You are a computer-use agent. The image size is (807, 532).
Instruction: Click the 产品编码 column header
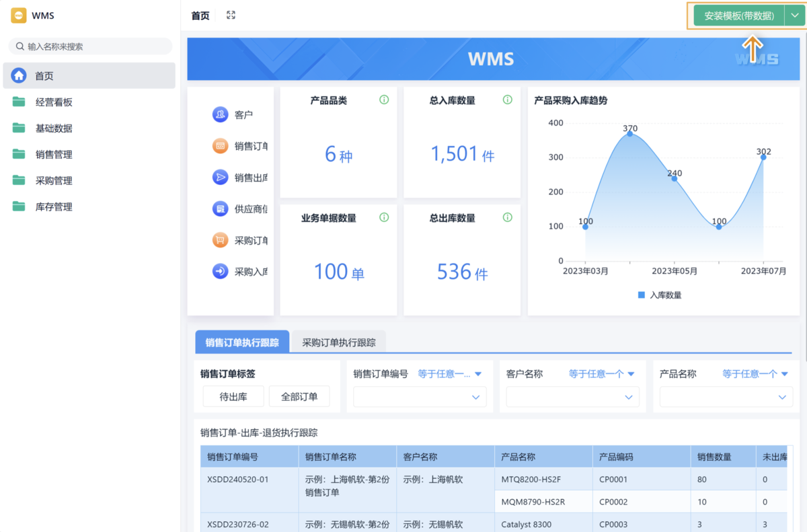(642, 457)
